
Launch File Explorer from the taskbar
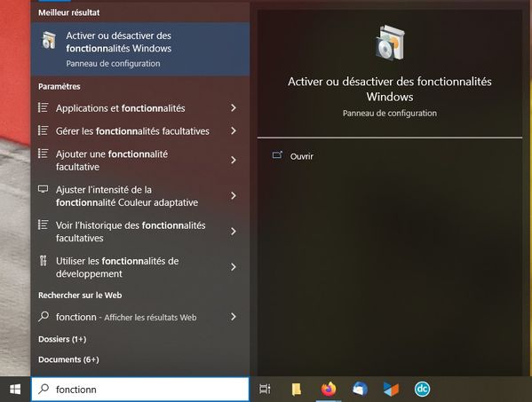click(296, 389)
